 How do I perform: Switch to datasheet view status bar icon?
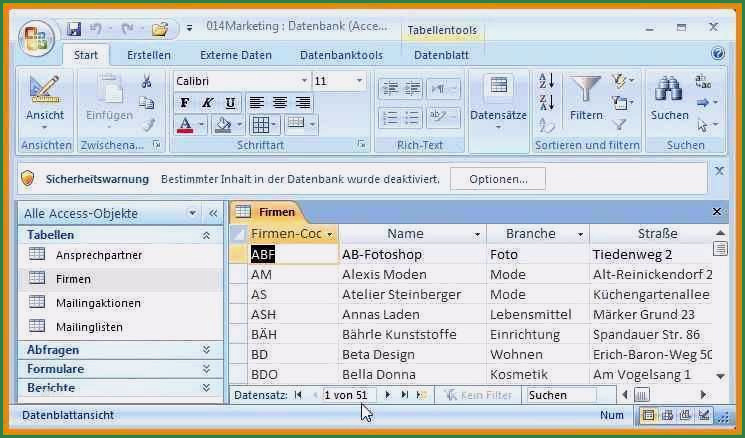648,416
